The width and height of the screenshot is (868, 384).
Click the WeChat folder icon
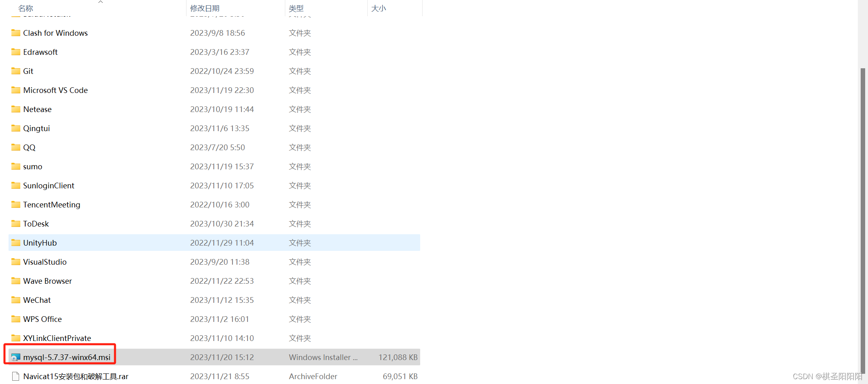16,300
